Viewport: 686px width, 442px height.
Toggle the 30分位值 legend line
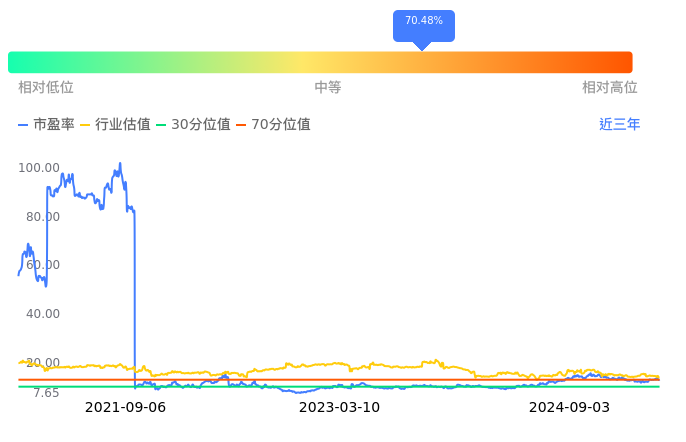193,125
